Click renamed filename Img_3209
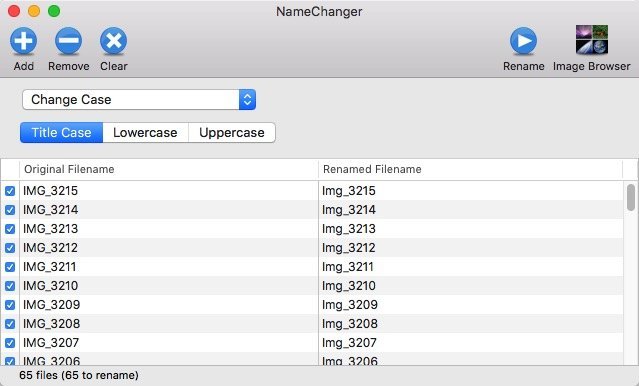Screen dimensions: 639x386 350,305
